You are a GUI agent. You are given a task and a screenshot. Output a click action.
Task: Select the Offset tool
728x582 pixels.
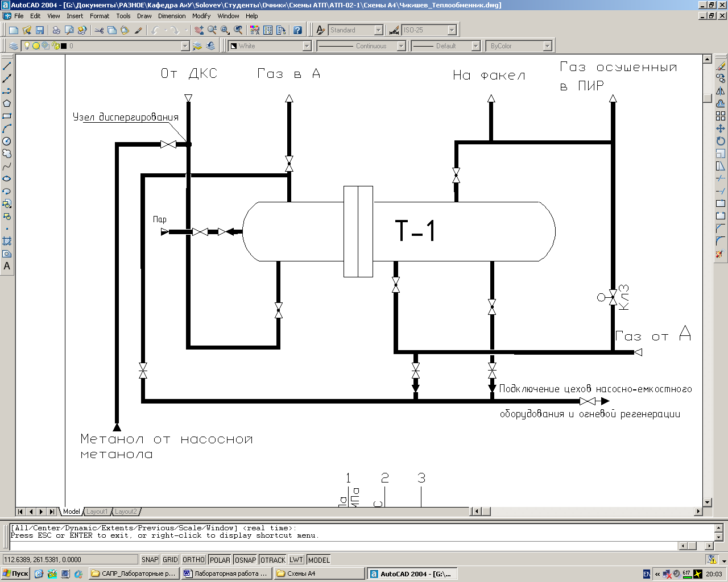[721, 103]
